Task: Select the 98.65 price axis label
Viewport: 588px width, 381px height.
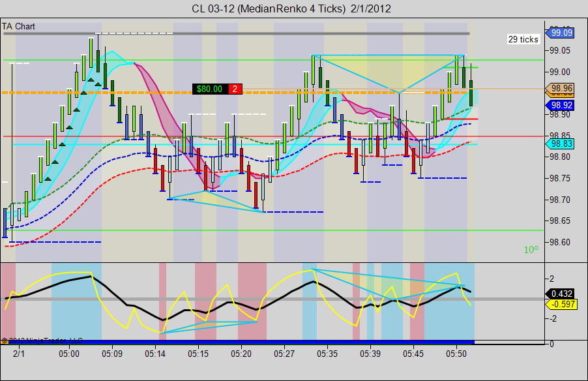Action: point(559,221)
